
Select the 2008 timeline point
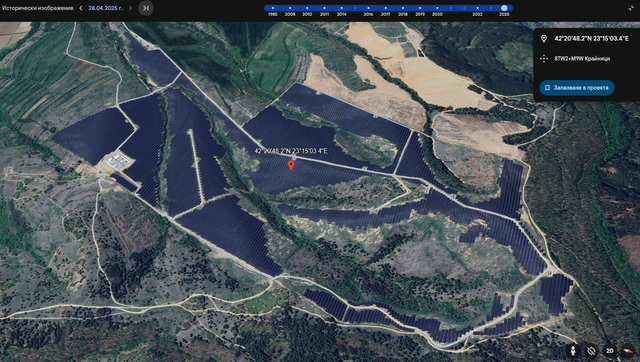290,8
